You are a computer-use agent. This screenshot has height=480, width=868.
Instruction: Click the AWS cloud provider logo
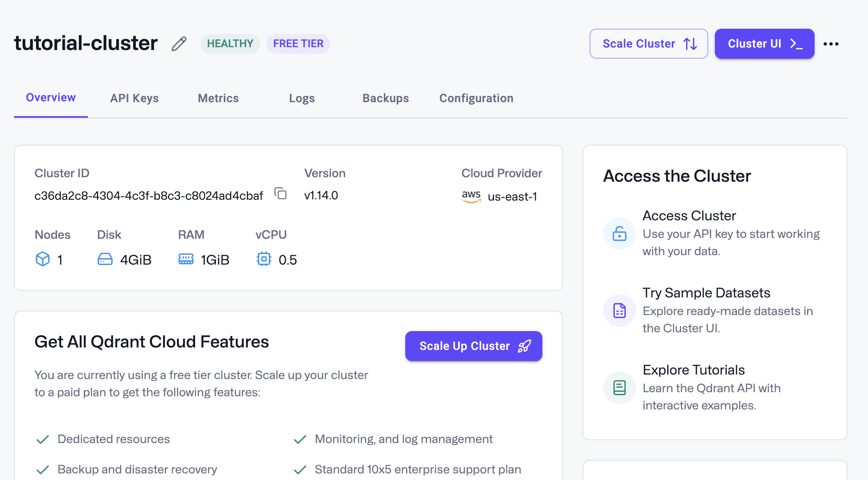pos(471,197)
